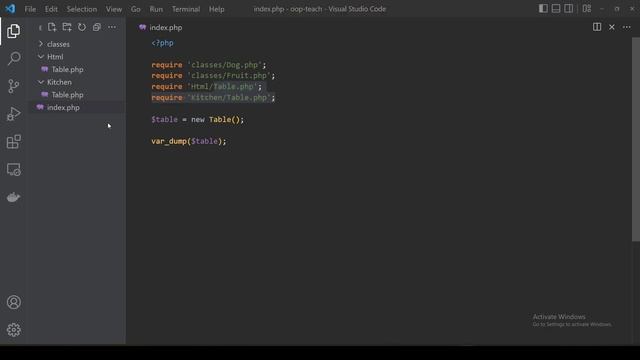This screenshot has height=360, width=640.
Task: Open the Terminal menu
Action: [x=186, y=9]
